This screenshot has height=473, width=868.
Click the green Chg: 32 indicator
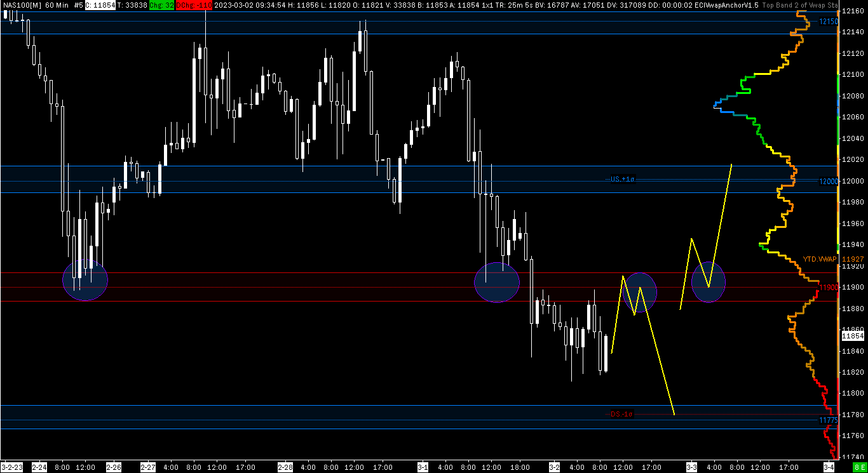pos(161,5)
